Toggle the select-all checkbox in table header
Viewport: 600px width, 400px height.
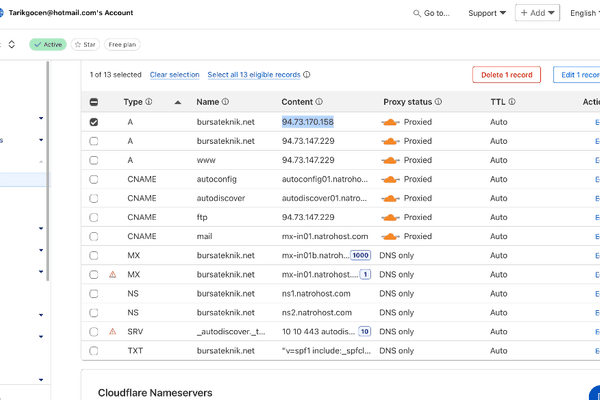[94, 102]
